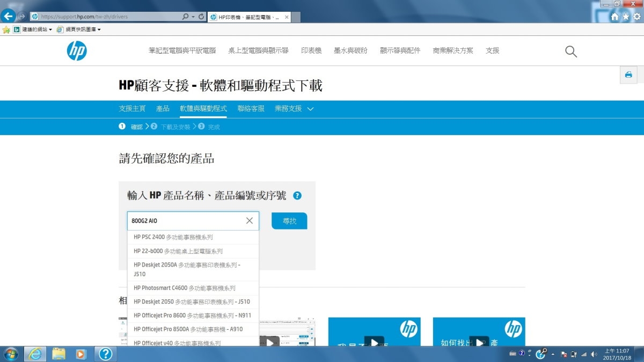Select the 軟體與驅動程式 tab
The height and width of the screenshot is (362, 644).
point(203,109)
